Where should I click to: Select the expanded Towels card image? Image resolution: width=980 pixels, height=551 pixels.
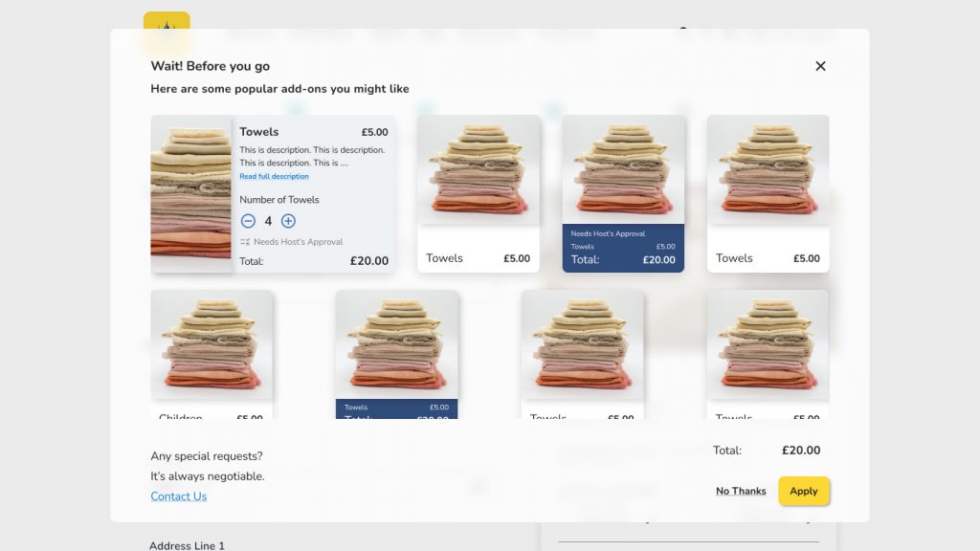191,193
